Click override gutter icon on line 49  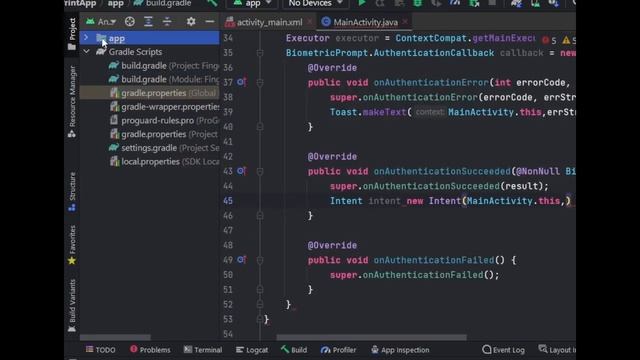(241, 260)
